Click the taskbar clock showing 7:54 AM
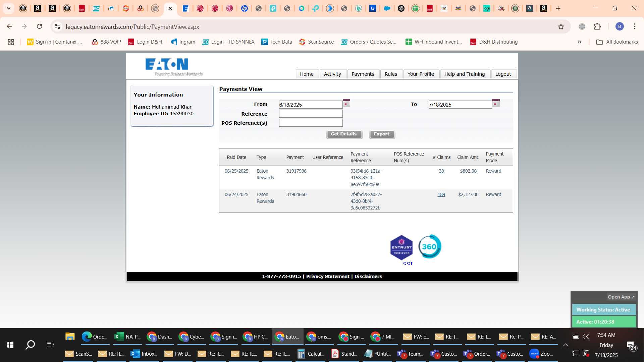This screenshot has height=362, width=644. click(606, 335)
